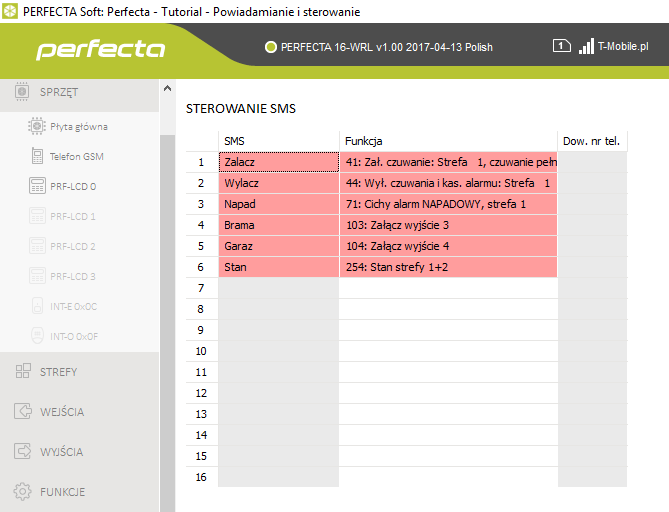Image resolution: width=669 pixels, height=512 pixels.
Task: Click the empty SMS field in row 7
Action: pos(279,288)
